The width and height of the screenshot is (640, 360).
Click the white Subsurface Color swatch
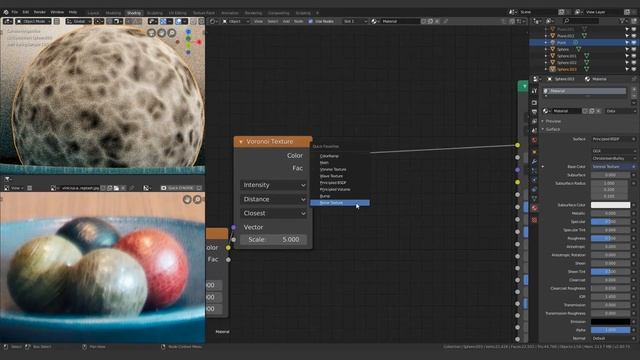(x=610, y=205)
